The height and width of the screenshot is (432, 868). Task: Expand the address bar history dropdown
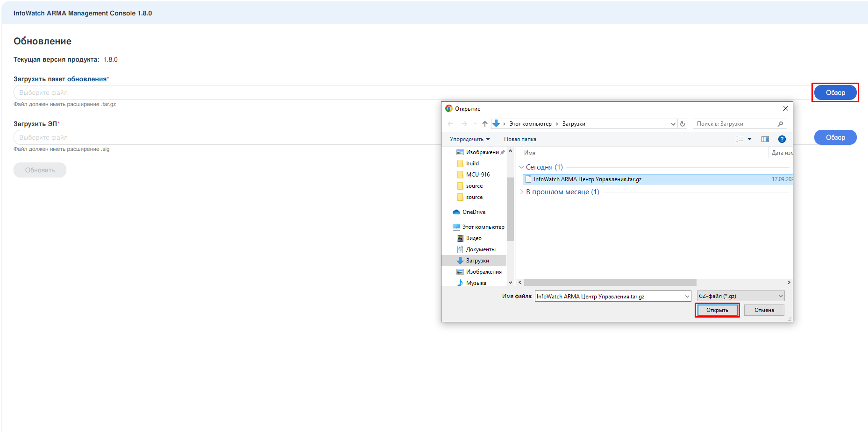coord(673,124)
